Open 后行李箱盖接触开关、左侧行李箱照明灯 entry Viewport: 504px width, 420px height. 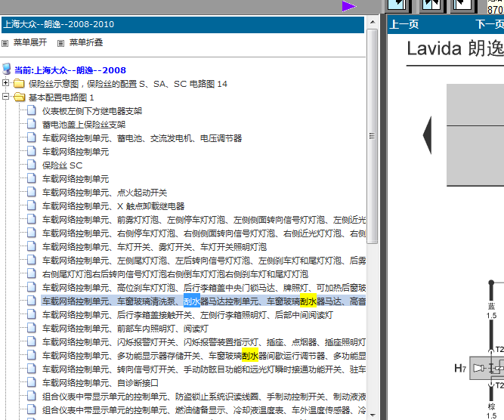tap(187, 315)
